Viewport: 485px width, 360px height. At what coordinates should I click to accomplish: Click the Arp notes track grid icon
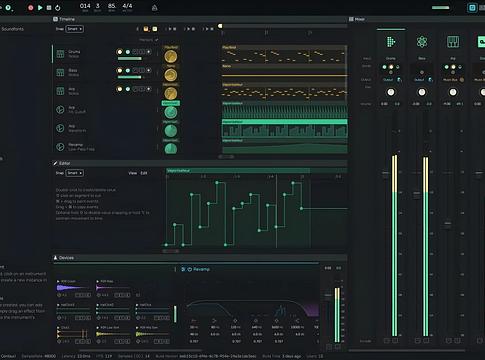point(60,91)
